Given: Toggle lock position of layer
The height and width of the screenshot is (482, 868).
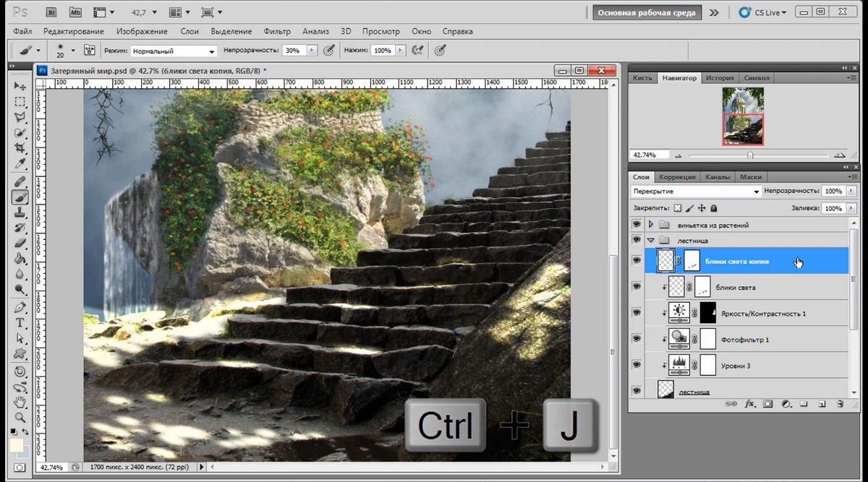Looking at the screenshot, I should tap(701, 208).
